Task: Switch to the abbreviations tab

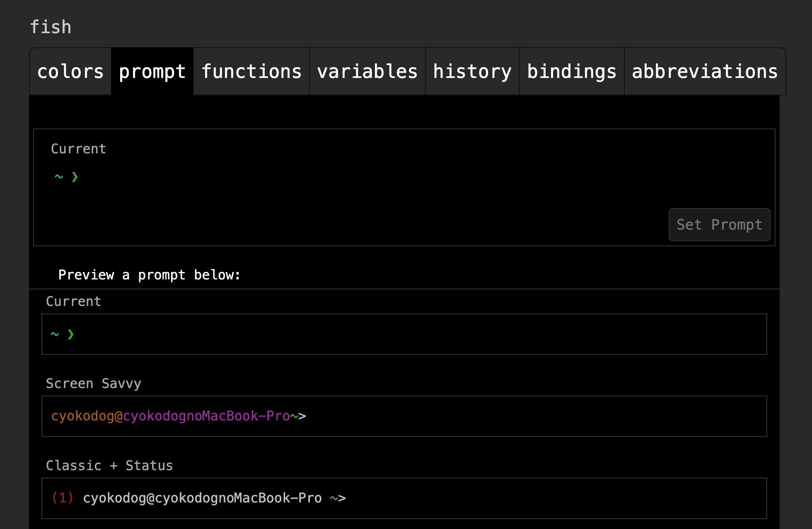Action: pos(705,71)
